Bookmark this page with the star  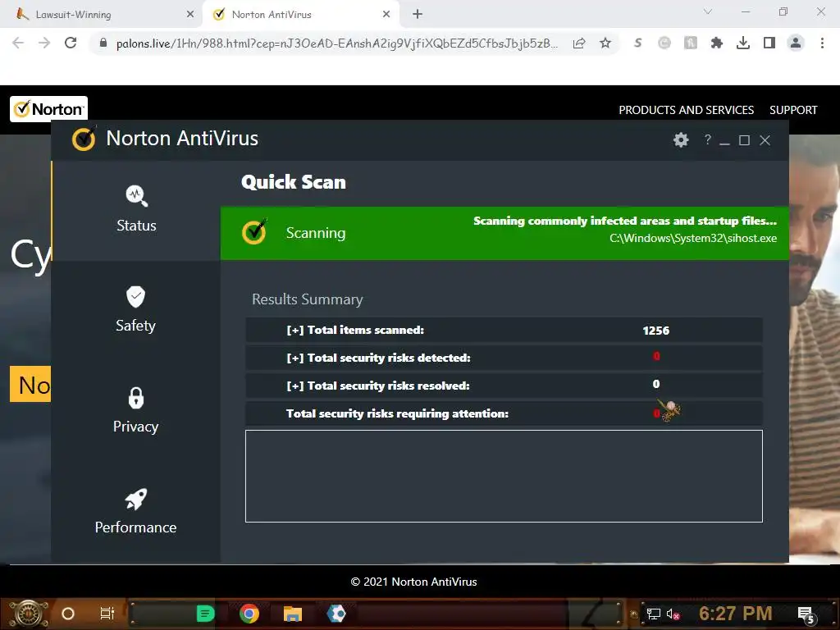[605, 43]
